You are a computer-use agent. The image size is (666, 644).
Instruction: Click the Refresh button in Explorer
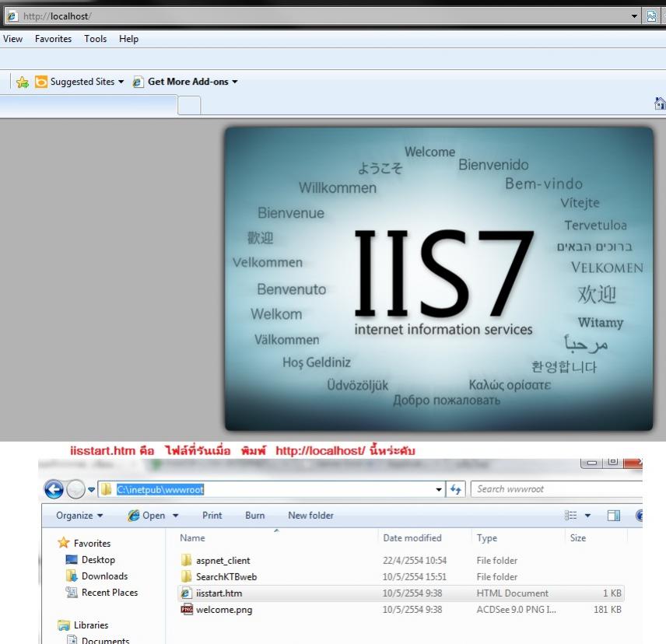(x=456, y=489)
